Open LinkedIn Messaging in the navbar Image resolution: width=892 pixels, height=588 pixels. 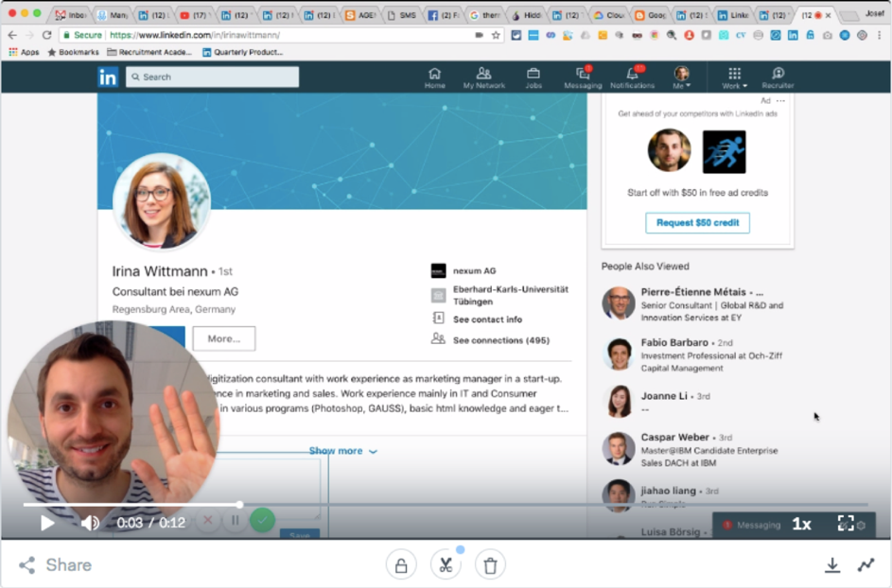[583, 78]
